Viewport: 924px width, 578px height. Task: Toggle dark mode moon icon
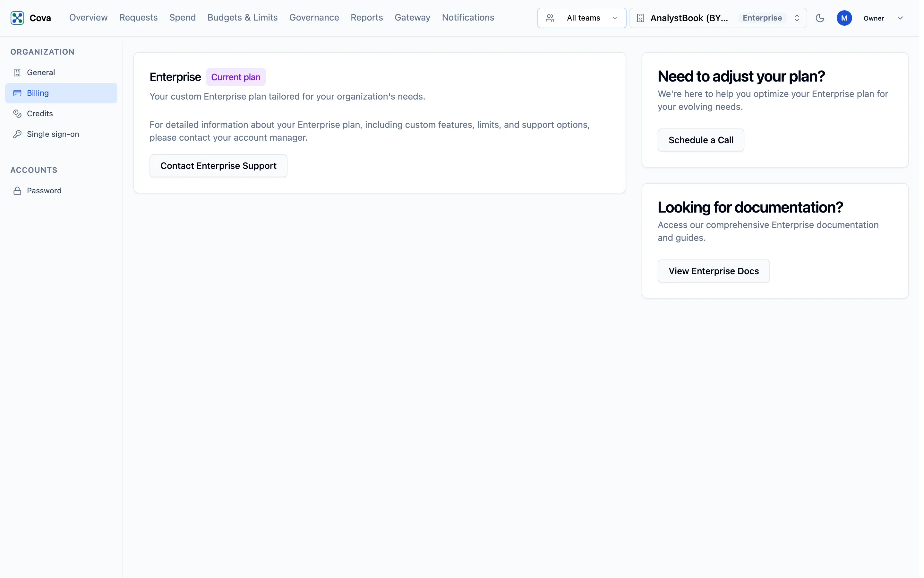point(820,18)
